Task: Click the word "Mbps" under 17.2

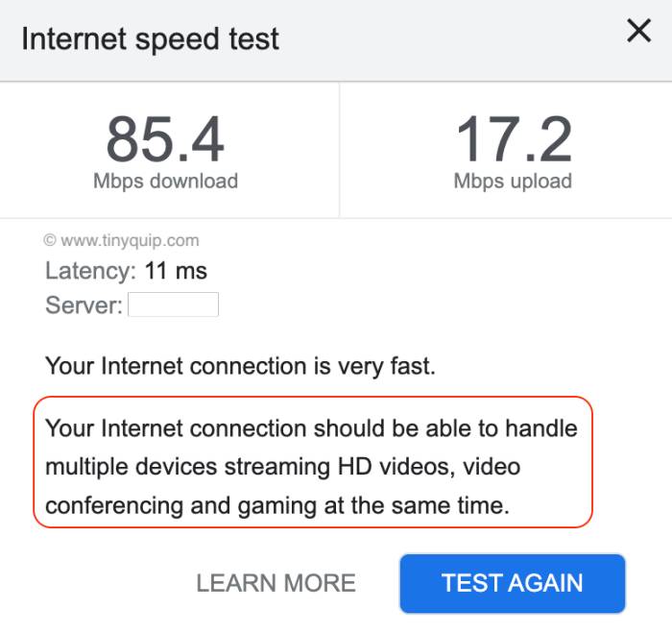Action: click(479, 182)
